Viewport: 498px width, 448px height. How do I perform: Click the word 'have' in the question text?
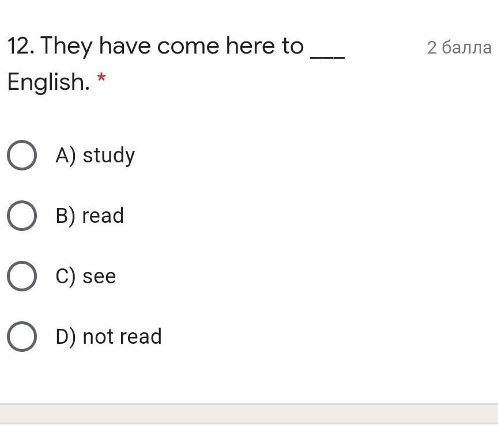point(124,46)
